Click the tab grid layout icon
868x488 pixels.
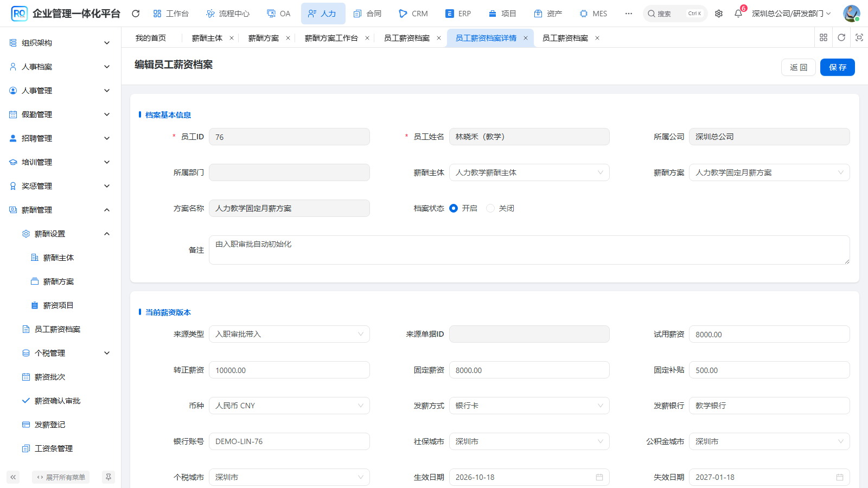coord(824,37)
